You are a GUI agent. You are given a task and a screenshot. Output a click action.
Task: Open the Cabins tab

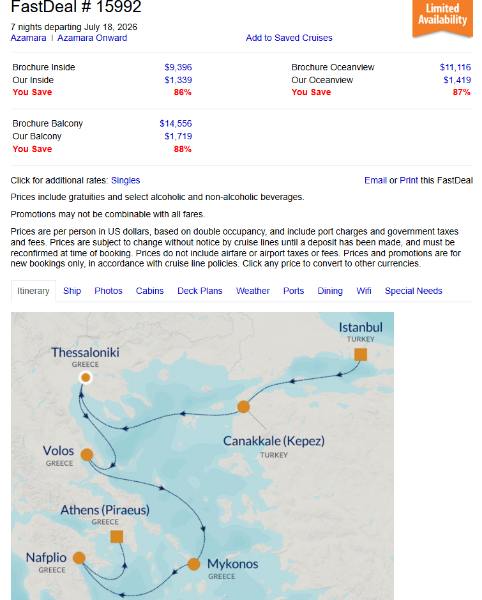point(150,291)
